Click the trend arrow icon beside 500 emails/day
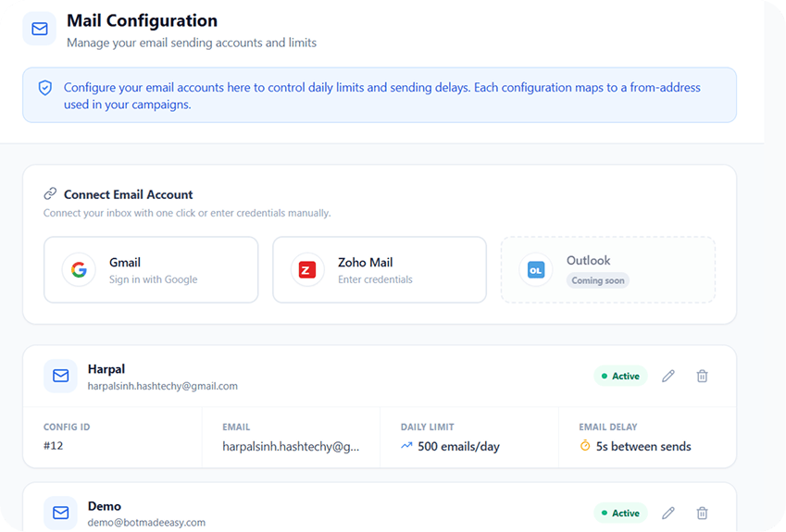 point(406,445)
